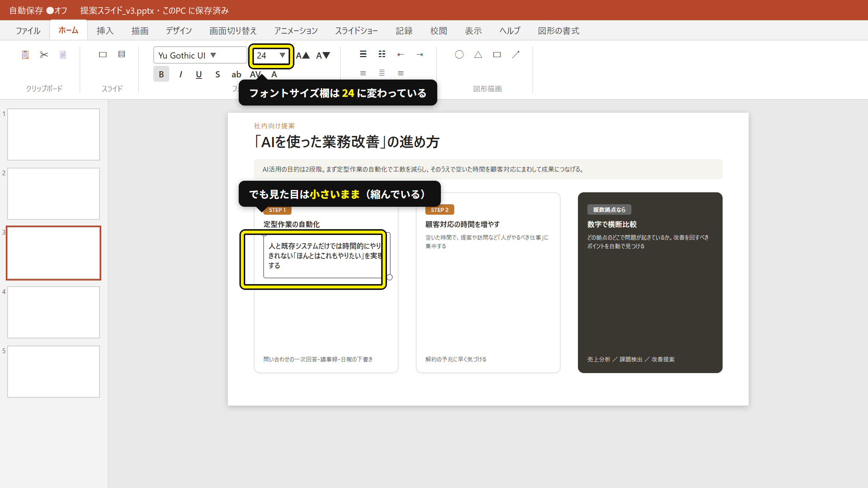Select slide 4 thumbnail
868x488 pixels.
[54, 312]
